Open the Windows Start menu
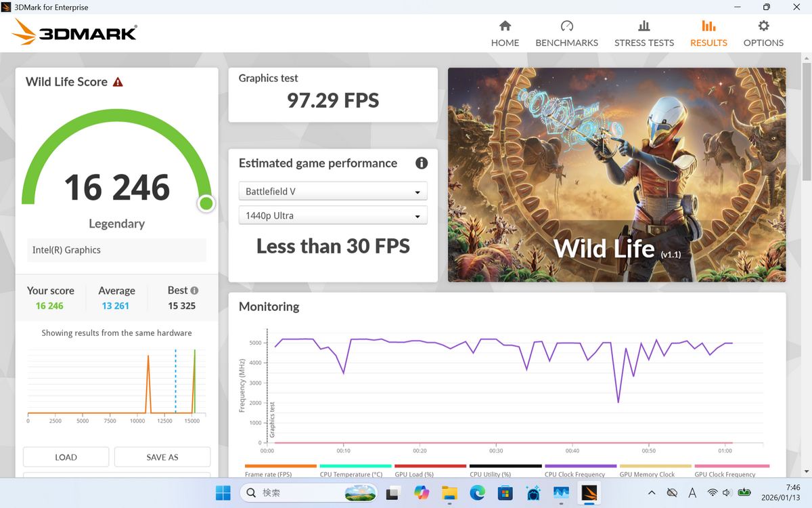Screen dimensions: 812x508 tap(223, 493)
